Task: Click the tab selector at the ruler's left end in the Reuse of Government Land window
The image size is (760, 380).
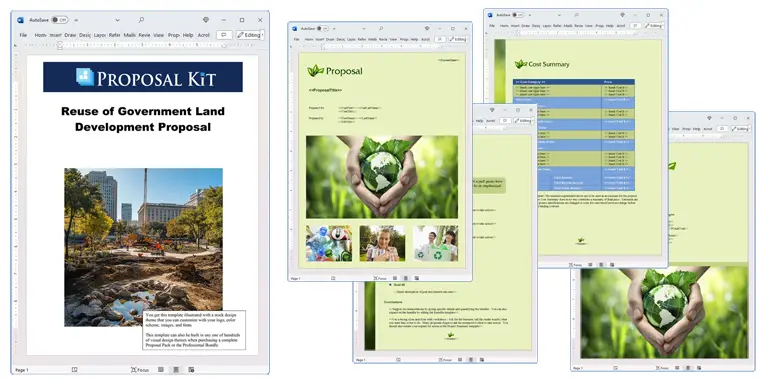Action: (16, 45)
